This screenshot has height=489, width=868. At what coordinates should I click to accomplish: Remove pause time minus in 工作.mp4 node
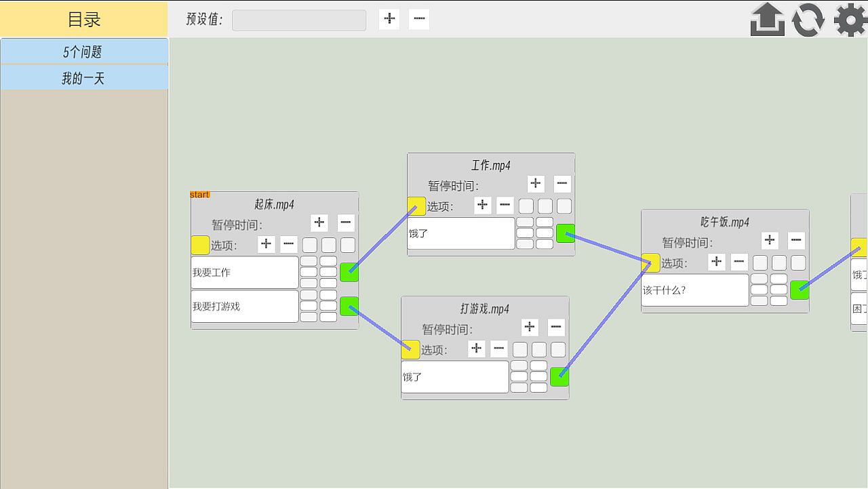tap(562, 183)
